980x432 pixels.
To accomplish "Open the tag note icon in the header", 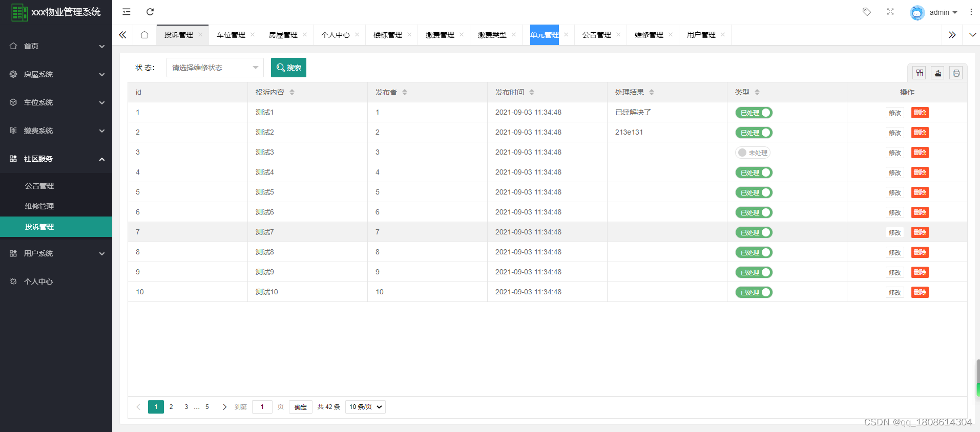I will point(867,12).
